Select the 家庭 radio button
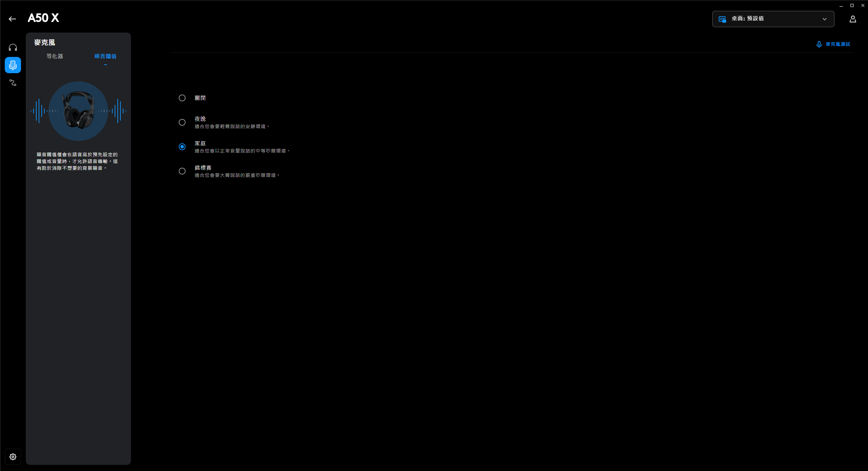This screenshot has width=868, height=471. pos(182,147)
